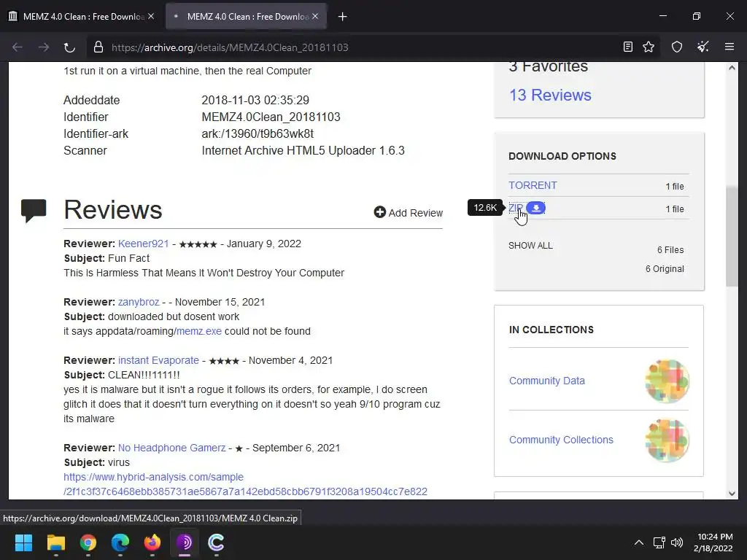Image resolution: width=747 pixels, height=560 pixels.
Task: Click the padlock site security icon
Action: click(x=98, y=47)
